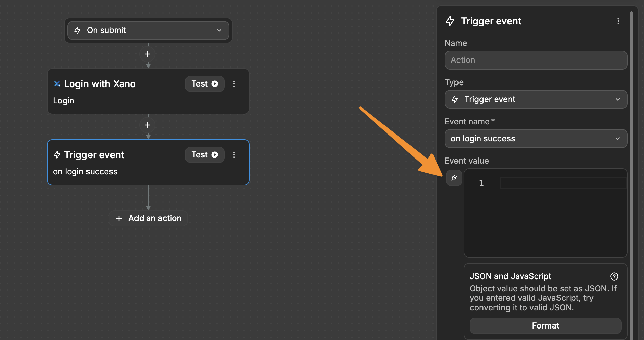Expand the On submit trigger dropdown
Viewport: 644px width, 340px height.
(219, 30)
